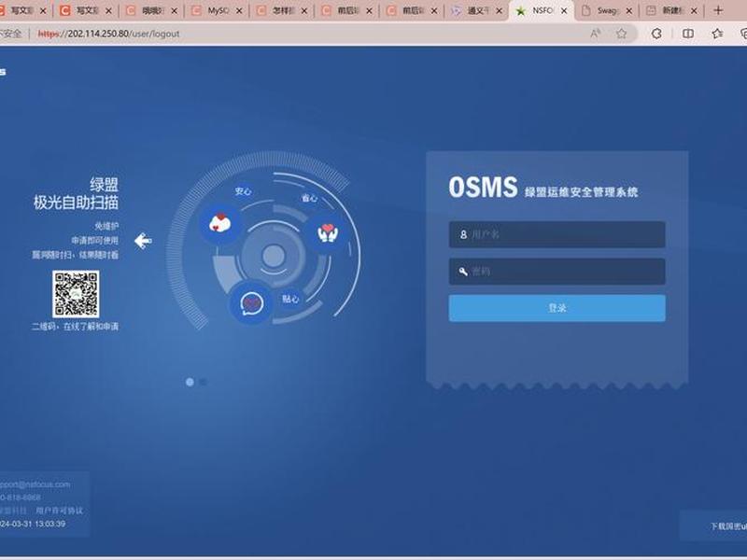Click the 不安全 site security indicator
Image resolution: width=747 pixels, height=560 pixels.
(x=10, y=34)
